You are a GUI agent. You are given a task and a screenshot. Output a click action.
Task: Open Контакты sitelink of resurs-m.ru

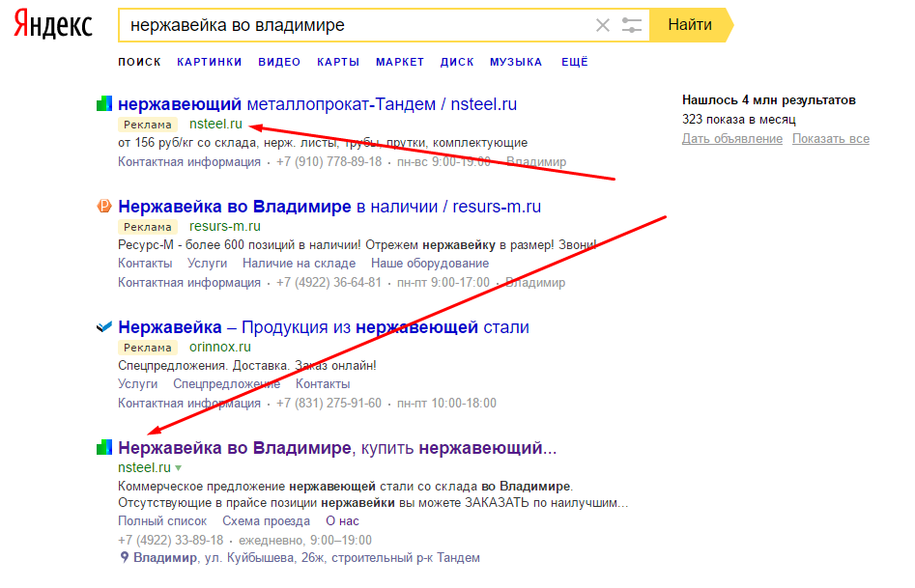tap(145, 264)
